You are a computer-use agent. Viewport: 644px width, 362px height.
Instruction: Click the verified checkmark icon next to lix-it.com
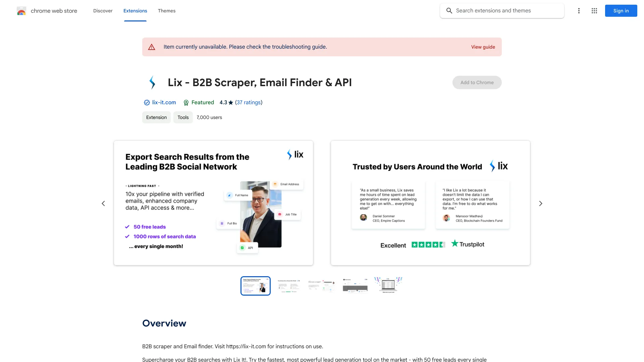(146, 103)
